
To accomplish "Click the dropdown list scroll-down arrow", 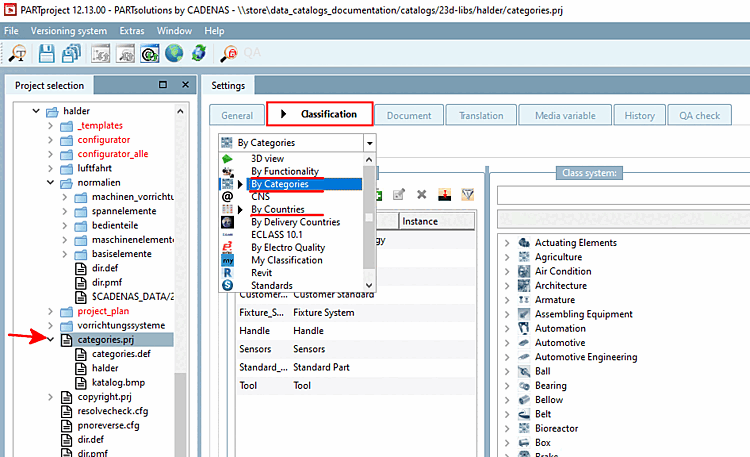I will click(x=369, y=285).
